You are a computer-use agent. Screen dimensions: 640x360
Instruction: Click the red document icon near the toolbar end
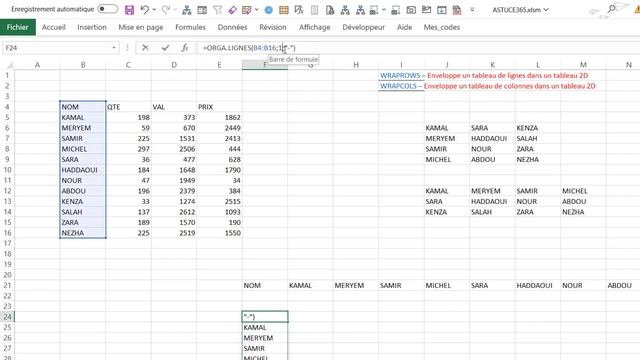(457, 10)
